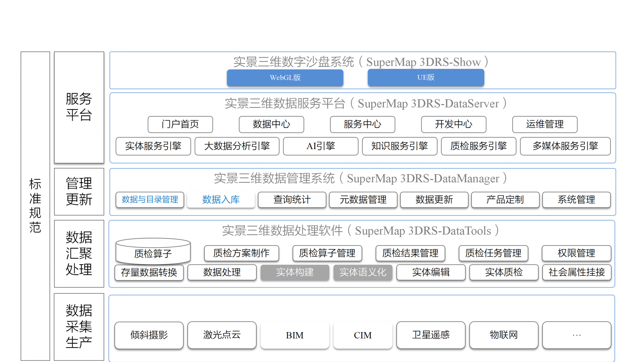
Task: Click 多媒体服务引擎 box
Action: coord(565,146)
